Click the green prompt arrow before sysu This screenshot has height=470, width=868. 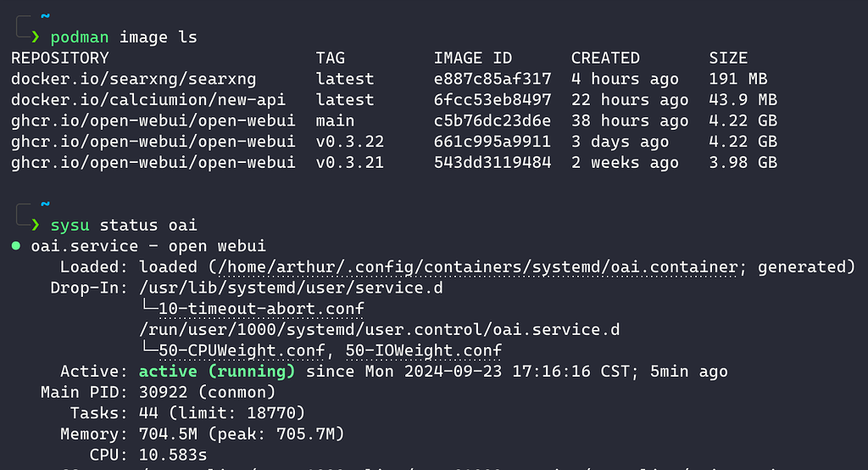[36, 225]
